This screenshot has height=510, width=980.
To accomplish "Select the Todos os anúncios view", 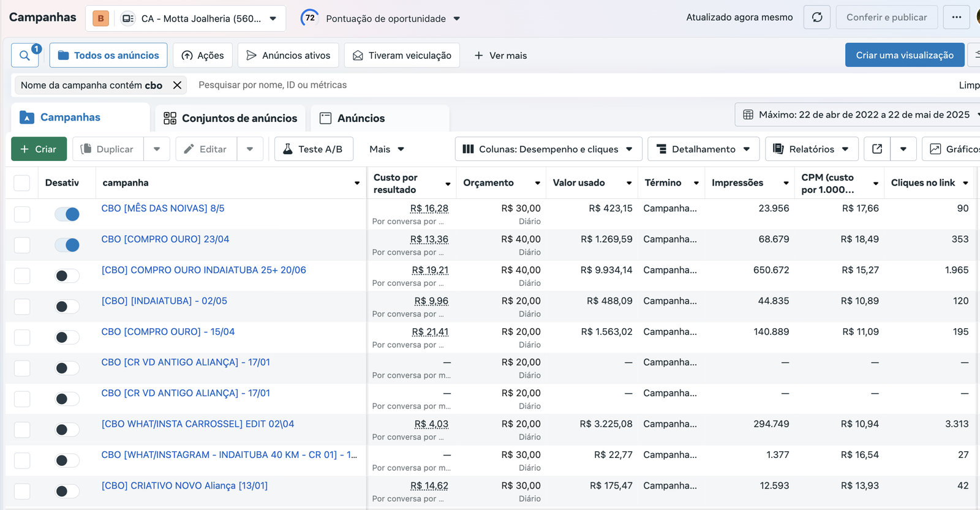I will click(108, 55).
